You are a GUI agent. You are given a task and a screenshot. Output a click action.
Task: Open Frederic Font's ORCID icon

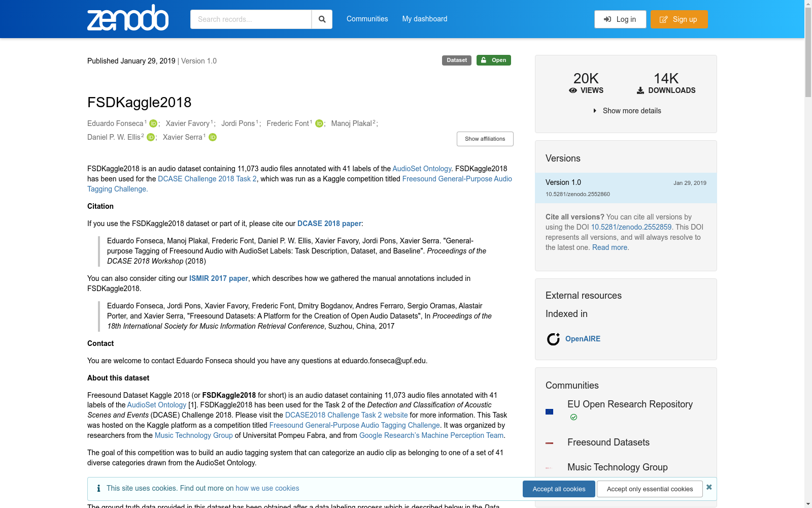[319, 123]
